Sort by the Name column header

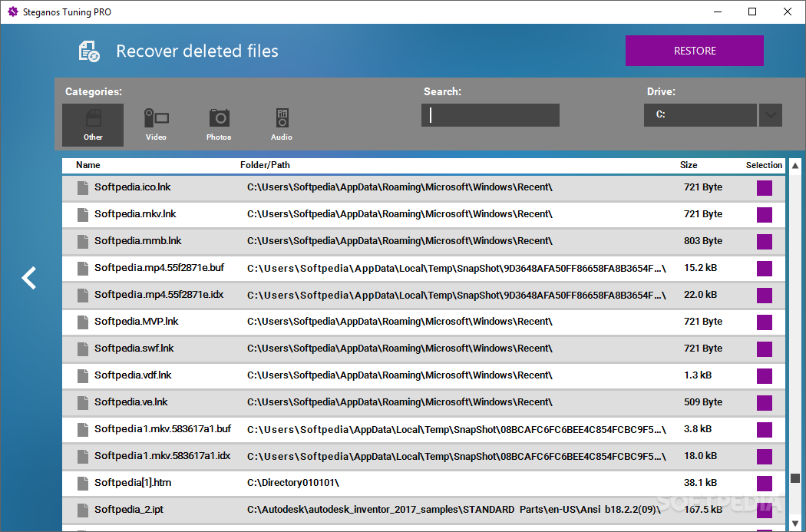(x=88, y=165)
